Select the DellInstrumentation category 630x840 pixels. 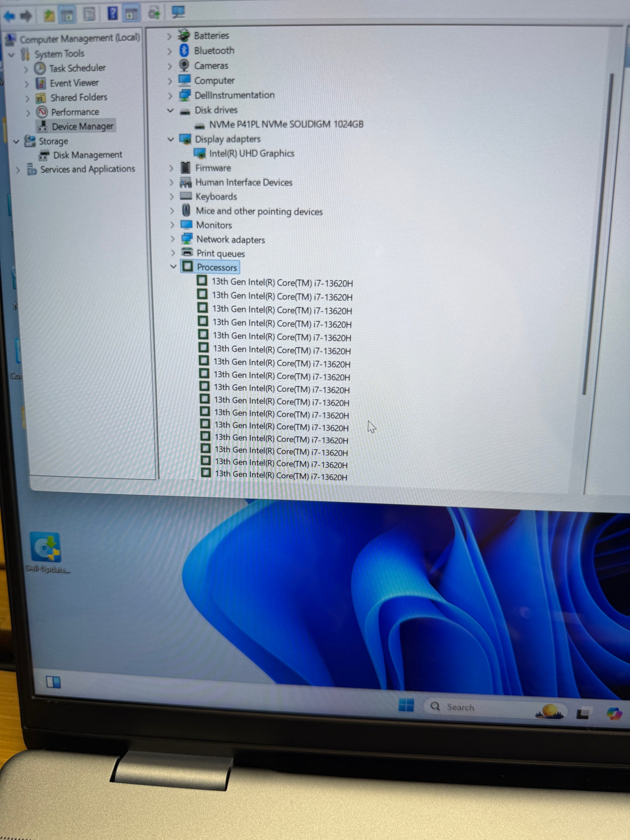[234, 95]
